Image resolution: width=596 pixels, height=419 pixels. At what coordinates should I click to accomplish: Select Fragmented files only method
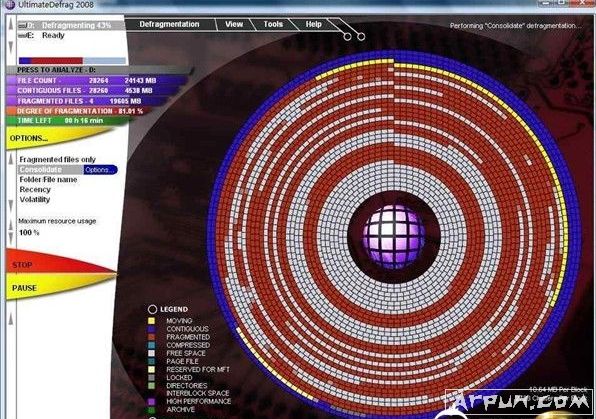[x=57, y=159]
